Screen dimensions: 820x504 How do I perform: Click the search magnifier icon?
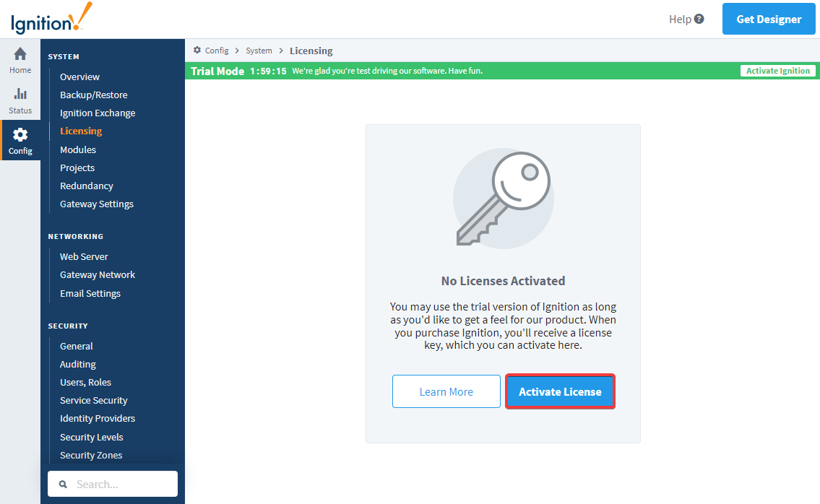pyautogui.click(x=63, y=484)
